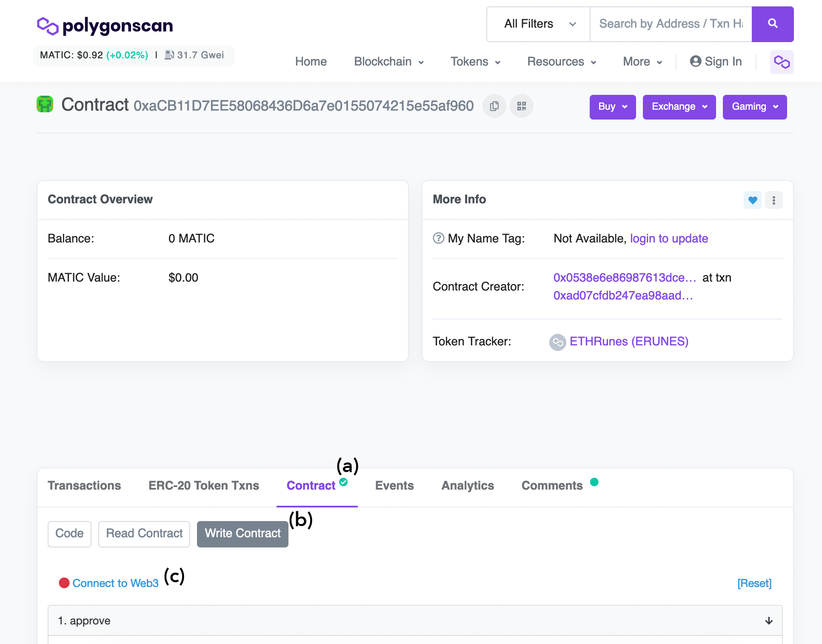822x644 pixels.
Task: Click the login to update link
Action: point(669,239)
